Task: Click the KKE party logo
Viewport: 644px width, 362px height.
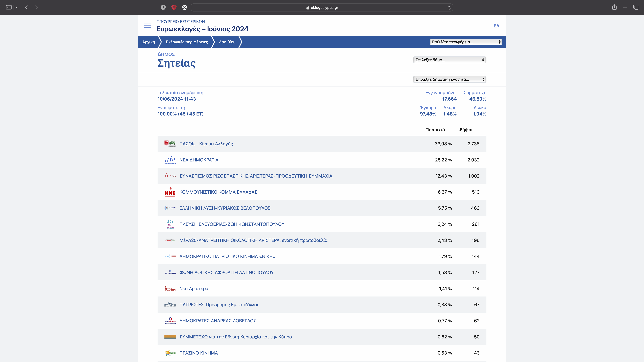Action: pos(170,192)
